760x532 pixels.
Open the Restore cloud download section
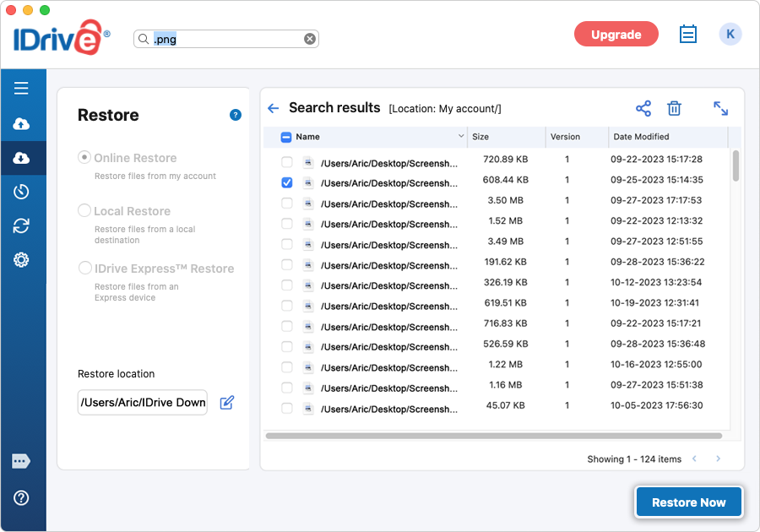[x=21, y=158]
